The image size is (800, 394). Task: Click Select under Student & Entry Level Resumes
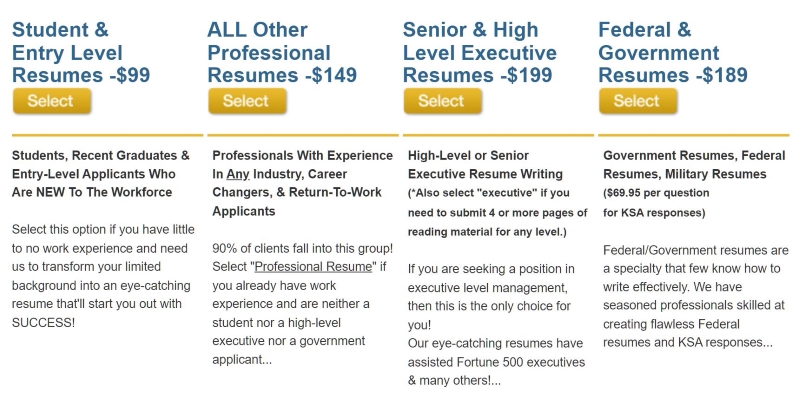click(x=52, y=101)
